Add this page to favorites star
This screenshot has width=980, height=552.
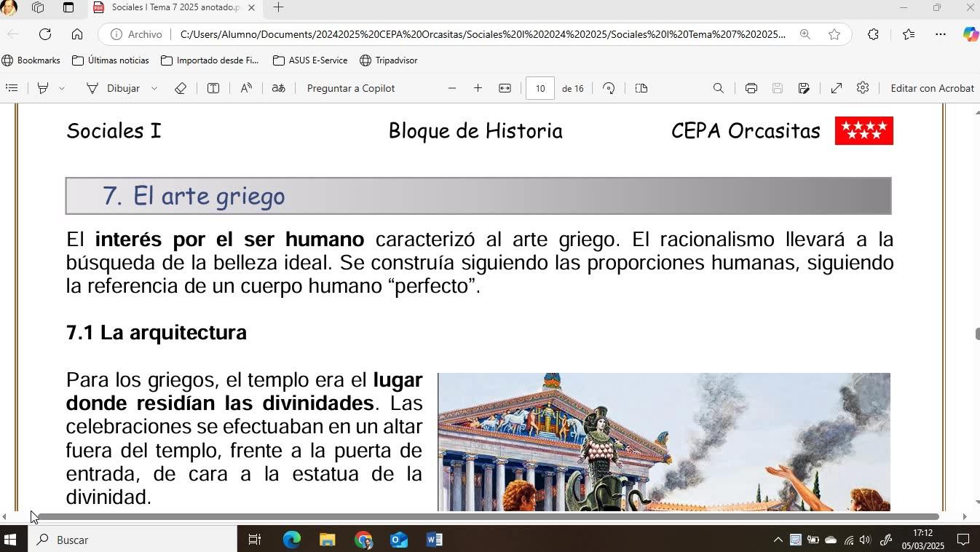point(834,34)
